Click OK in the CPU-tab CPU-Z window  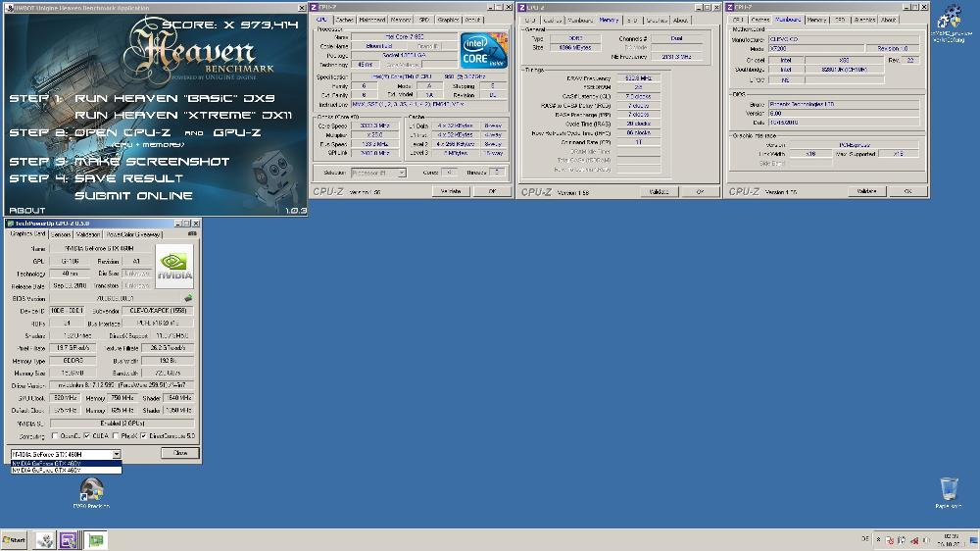click(x=492, y=191)
